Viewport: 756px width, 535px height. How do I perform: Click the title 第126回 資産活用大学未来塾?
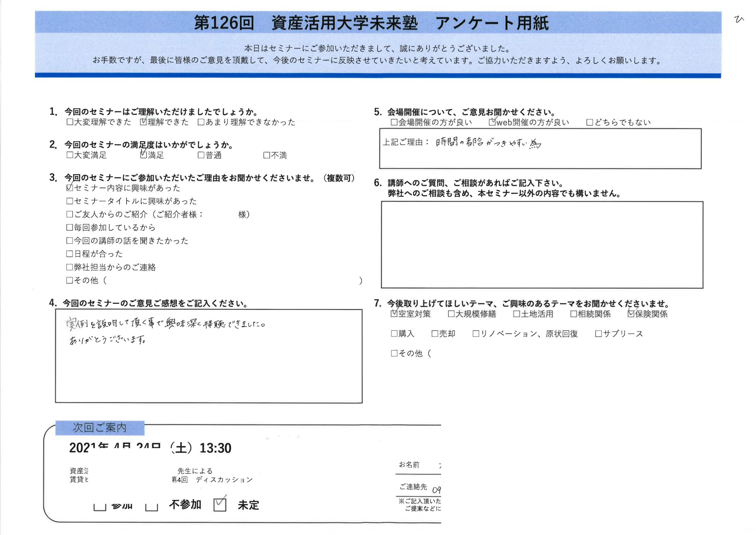(306, 23)
